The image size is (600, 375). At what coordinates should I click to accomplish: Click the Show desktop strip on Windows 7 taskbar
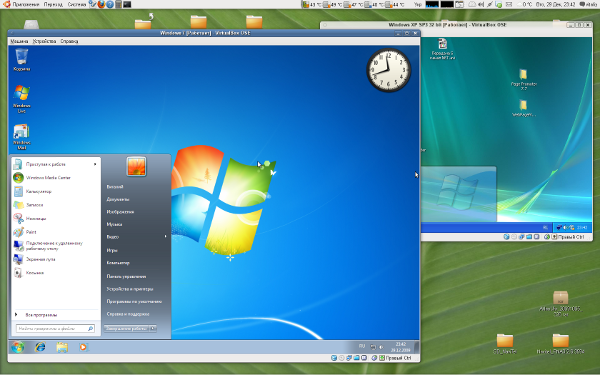(x=417, y=347)
